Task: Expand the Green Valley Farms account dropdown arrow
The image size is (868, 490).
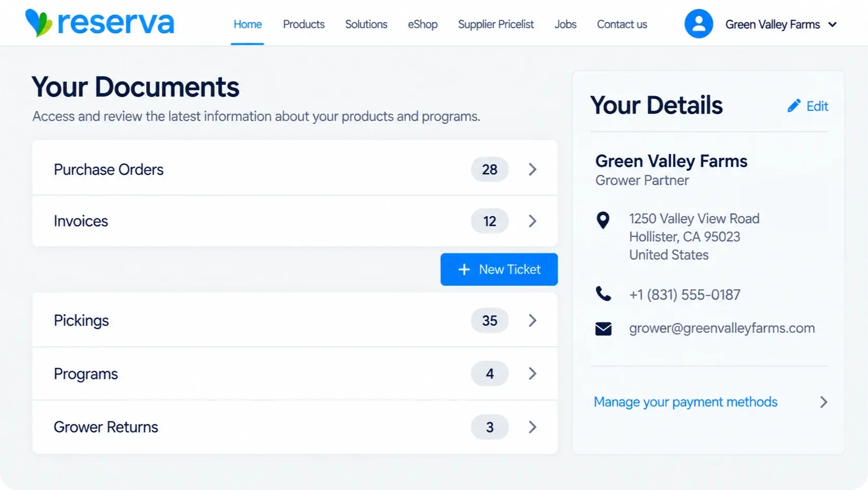Action: 832,24
